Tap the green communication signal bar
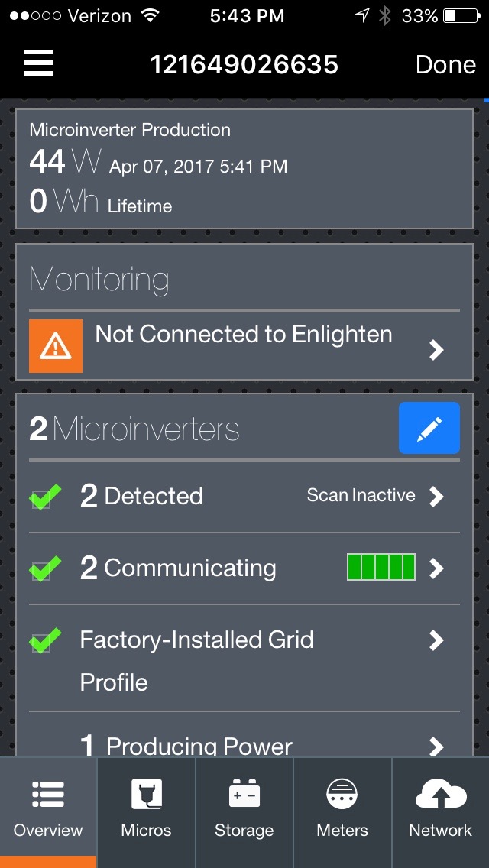This screenshot has height=868, width=489. click(x=381, y=568)
